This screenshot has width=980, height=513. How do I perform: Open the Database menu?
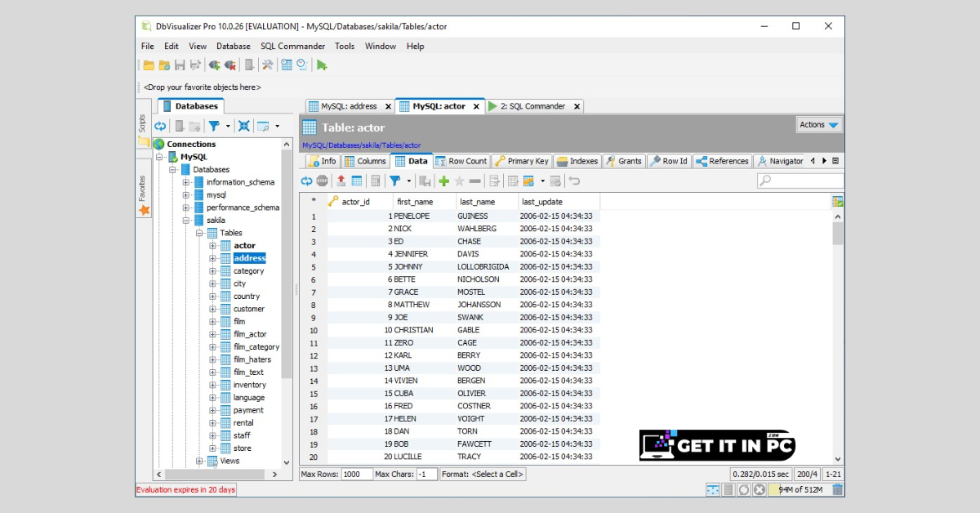click(233, 47)
